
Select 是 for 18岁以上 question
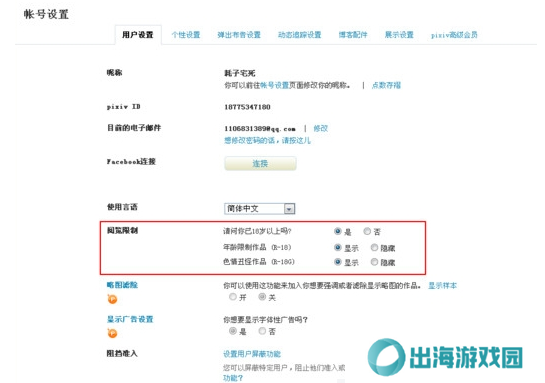pyautogui.click(x=337, y=231)
